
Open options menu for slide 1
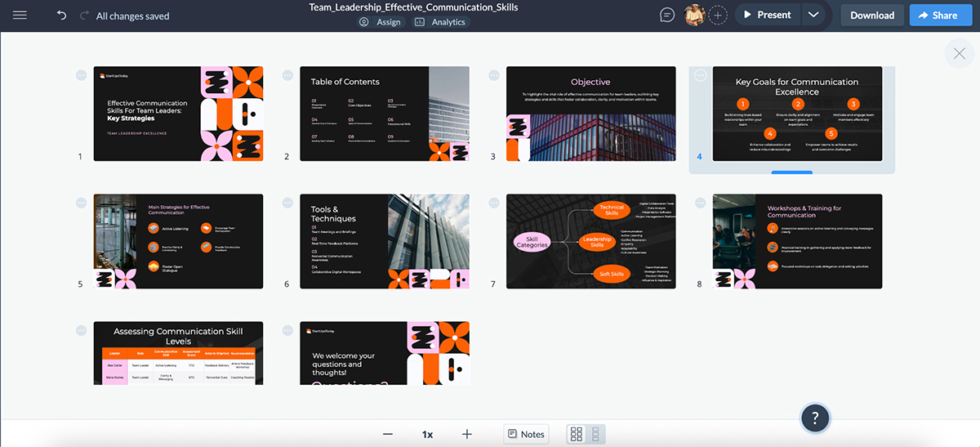81,75
